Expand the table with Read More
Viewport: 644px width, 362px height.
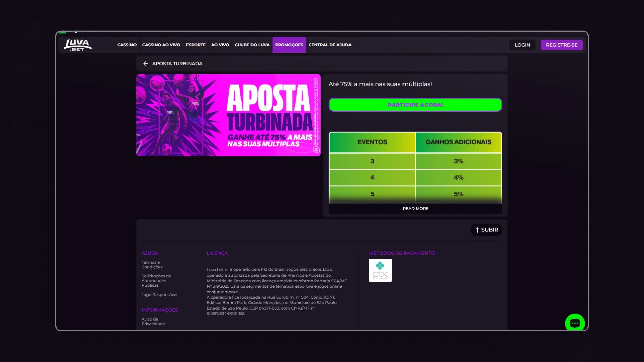tap(415, 208)
